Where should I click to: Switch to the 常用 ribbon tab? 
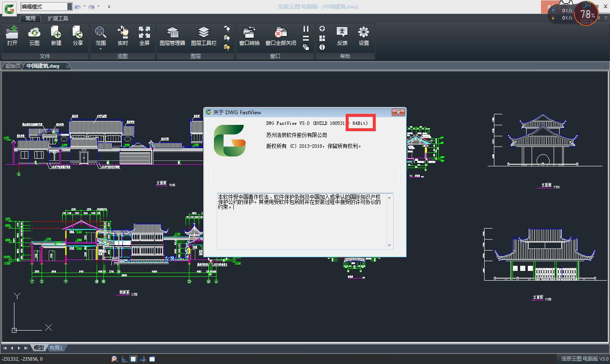tap(30, 19)
